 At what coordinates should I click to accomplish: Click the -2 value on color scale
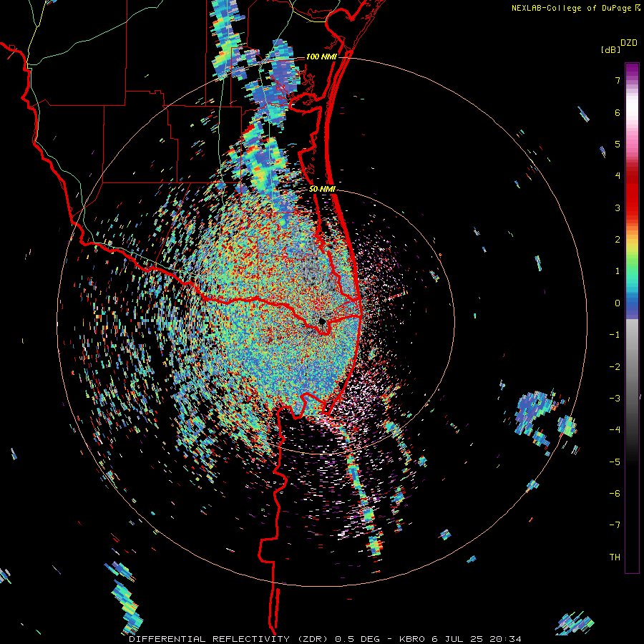point(615,366)
